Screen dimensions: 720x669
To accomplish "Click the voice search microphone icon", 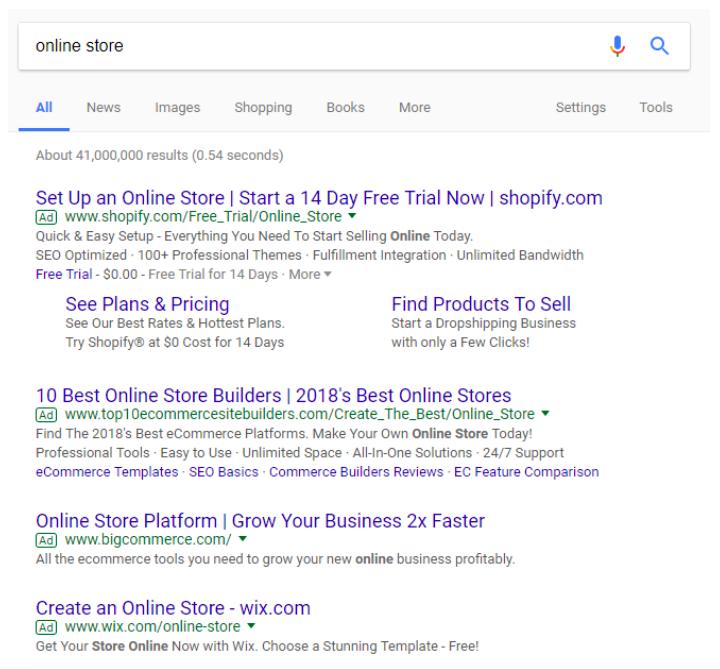I will pos(618,46).
